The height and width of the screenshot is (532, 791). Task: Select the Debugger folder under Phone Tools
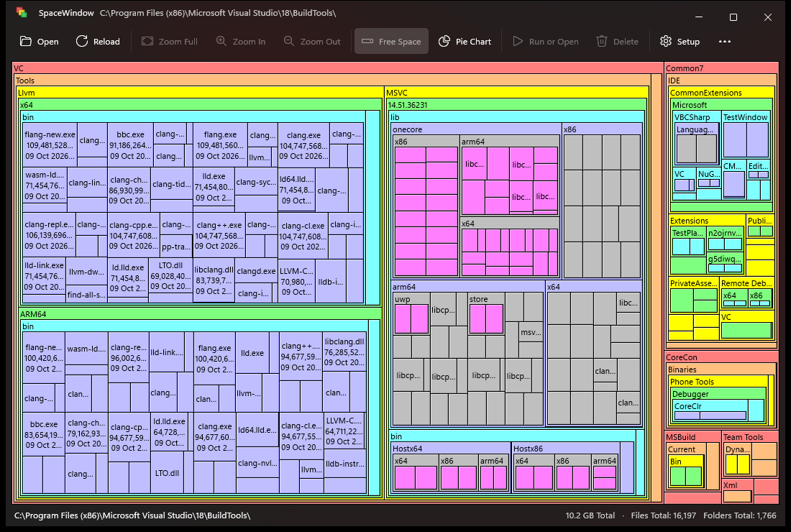coord(718,394)
